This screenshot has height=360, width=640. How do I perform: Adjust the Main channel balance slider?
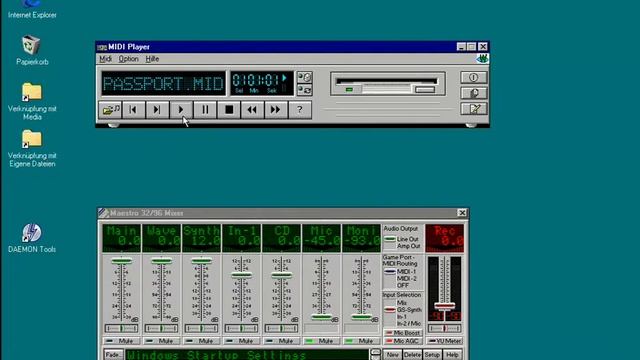pos(122,328)
